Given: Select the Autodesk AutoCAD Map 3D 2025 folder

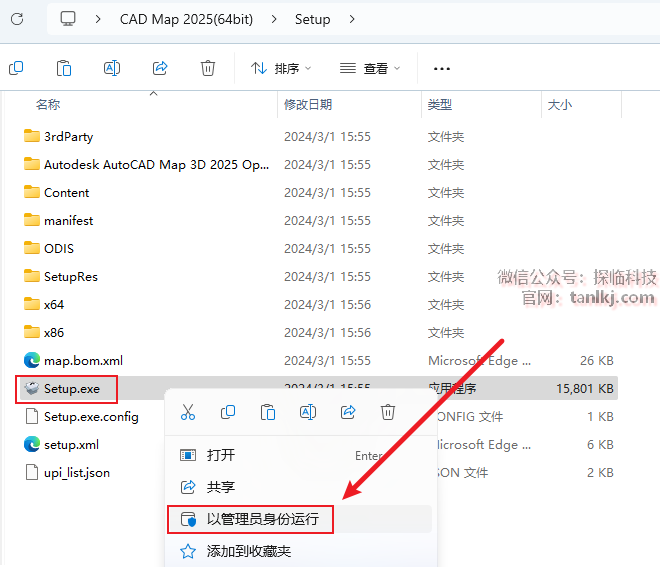Looking at the screenshot, I should pyautogui.click(x=156, y=164).
